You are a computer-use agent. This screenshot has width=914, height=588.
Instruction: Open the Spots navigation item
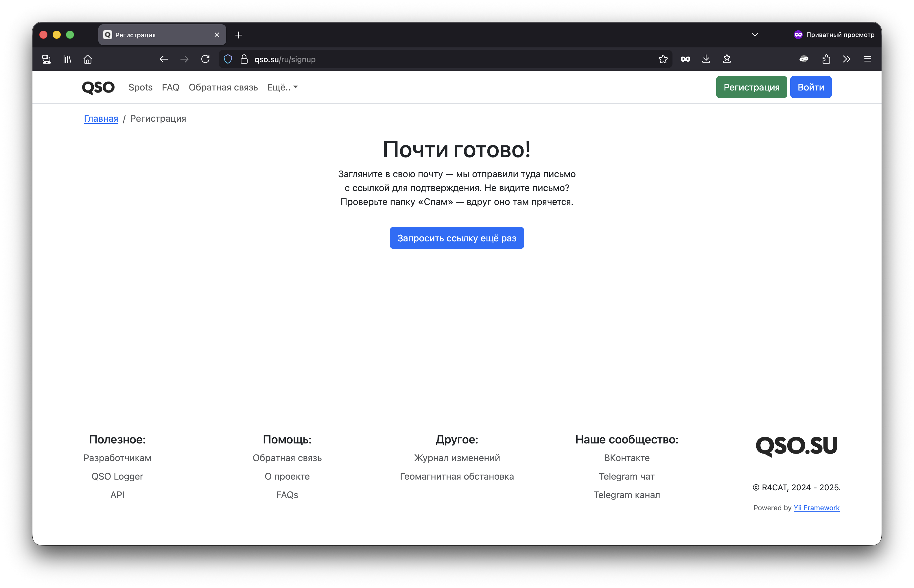140,87
